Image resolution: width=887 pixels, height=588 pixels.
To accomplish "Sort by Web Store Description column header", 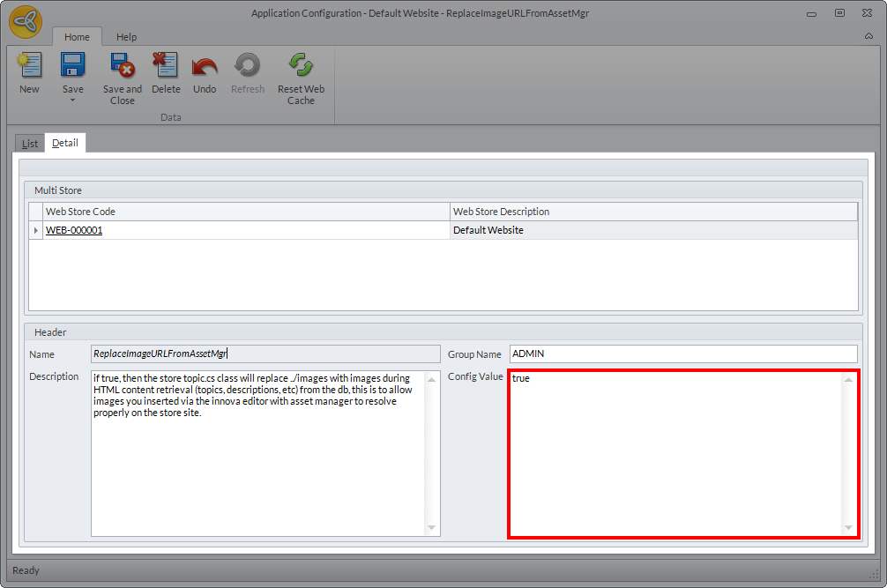I will tap(652, 212).
